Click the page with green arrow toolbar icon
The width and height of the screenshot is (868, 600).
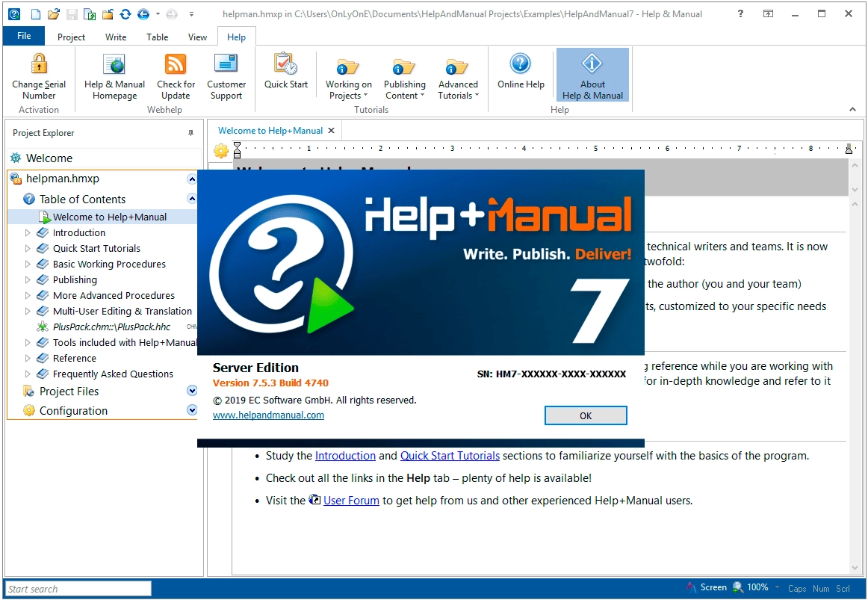[90, 14]
